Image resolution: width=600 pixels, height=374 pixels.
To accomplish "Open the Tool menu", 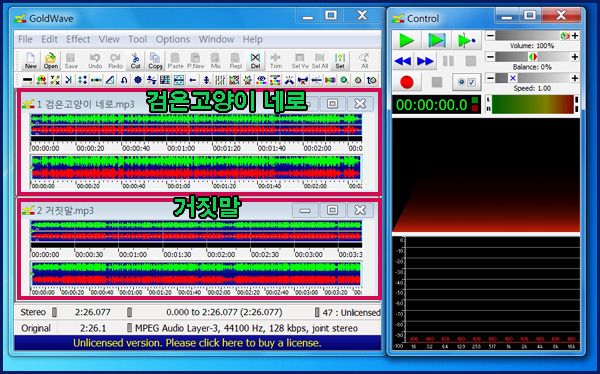I will (x=137, y=39).
